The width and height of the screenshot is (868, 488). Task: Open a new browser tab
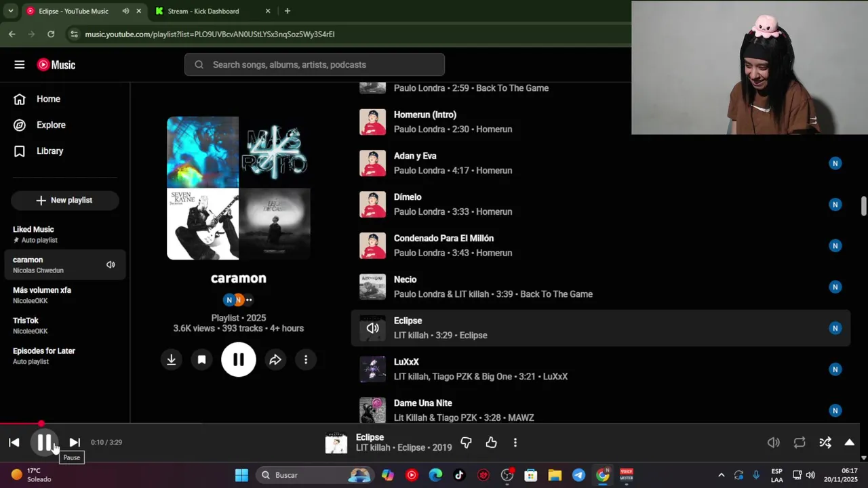tap(288, 11)
